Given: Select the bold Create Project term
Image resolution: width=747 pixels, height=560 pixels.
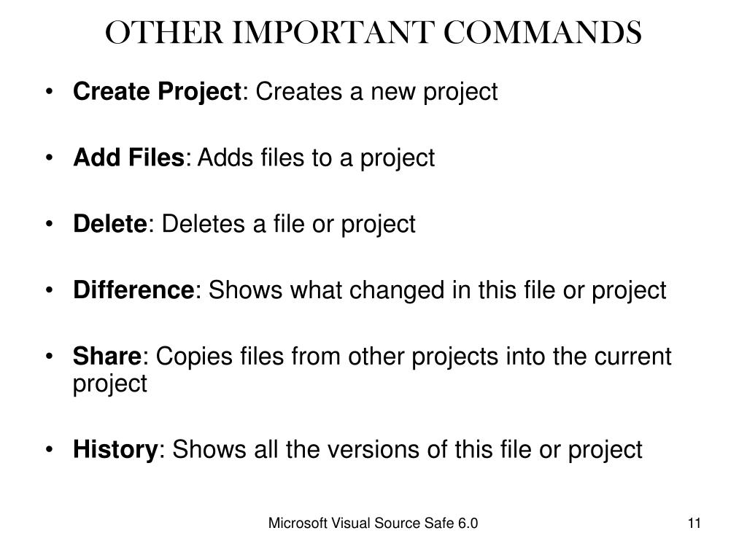Looking at the screenshot, I should pyautogui.click(x=158, y=91).
